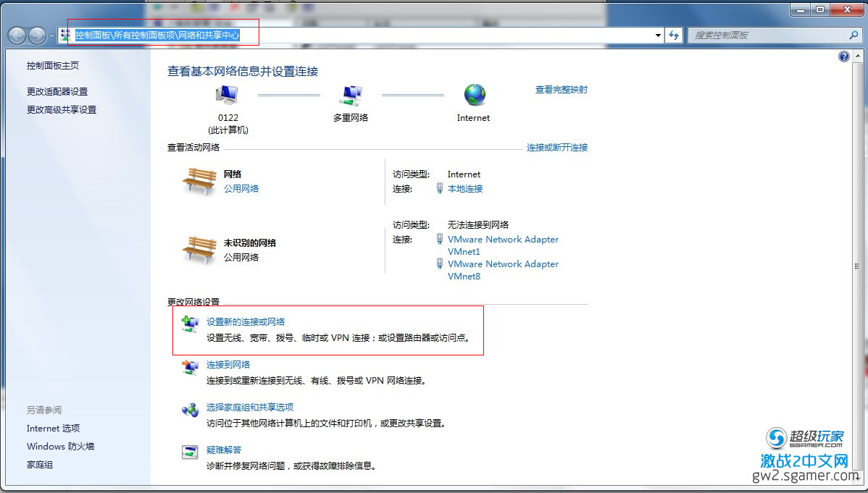Click the back navigation arrow
Viewport: 868px width, 493px height.
(x=17, y=36)
